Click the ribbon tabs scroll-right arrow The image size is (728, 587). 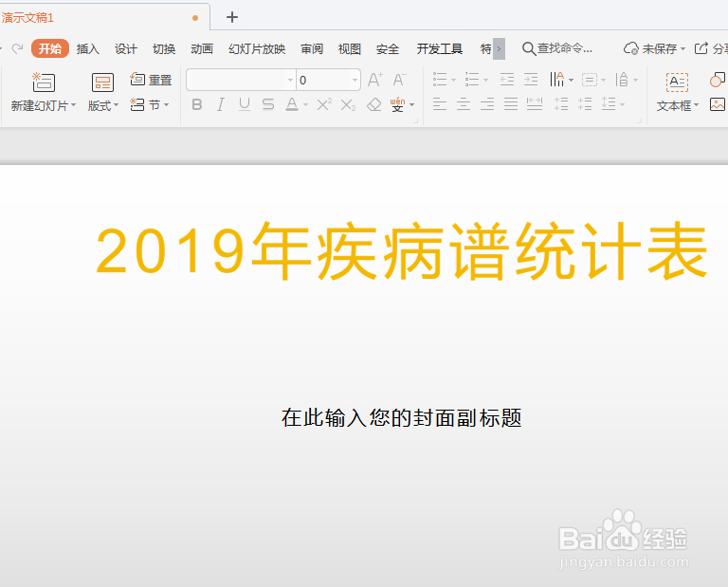tap(499, 48)
